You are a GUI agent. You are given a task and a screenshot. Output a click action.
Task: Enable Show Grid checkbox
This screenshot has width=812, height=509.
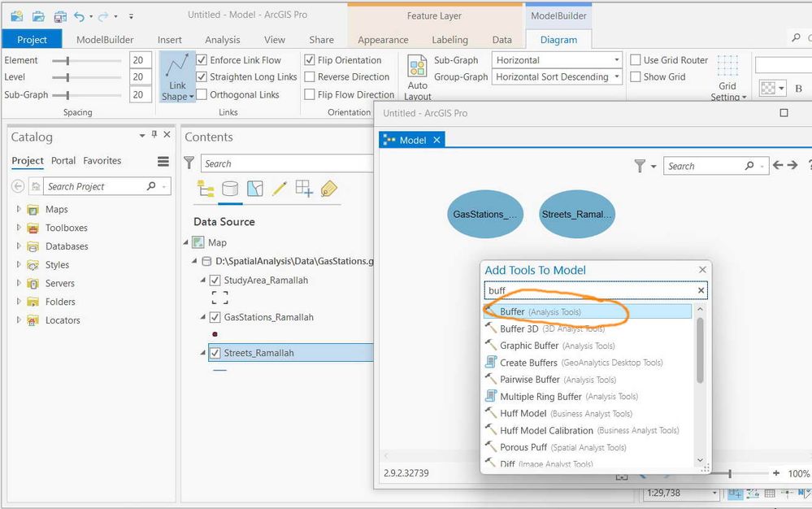coord(636,76)
